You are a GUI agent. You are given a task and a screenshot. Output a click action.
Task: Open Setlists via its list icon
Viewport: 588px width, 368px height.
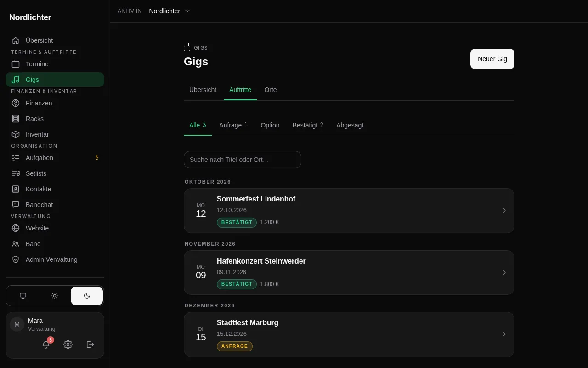pos(16,173)
